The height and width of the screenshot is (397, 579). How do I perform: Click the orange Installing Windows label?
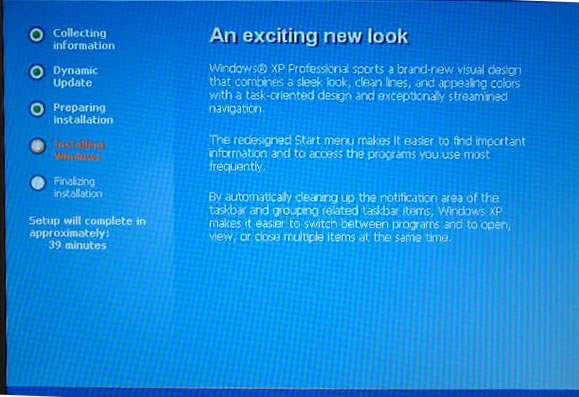pos(80,150)
